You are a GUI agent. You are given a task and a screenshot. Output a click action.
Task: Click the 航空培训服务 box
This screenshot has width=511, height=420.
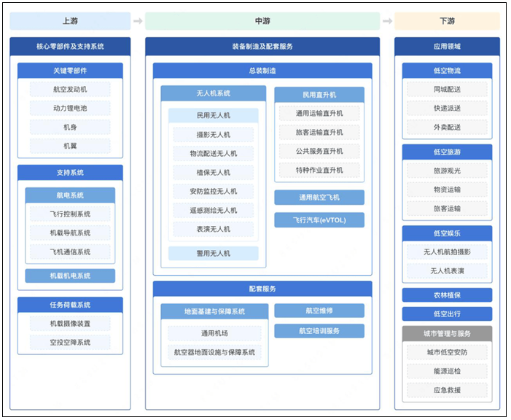[x=319, y=331]
